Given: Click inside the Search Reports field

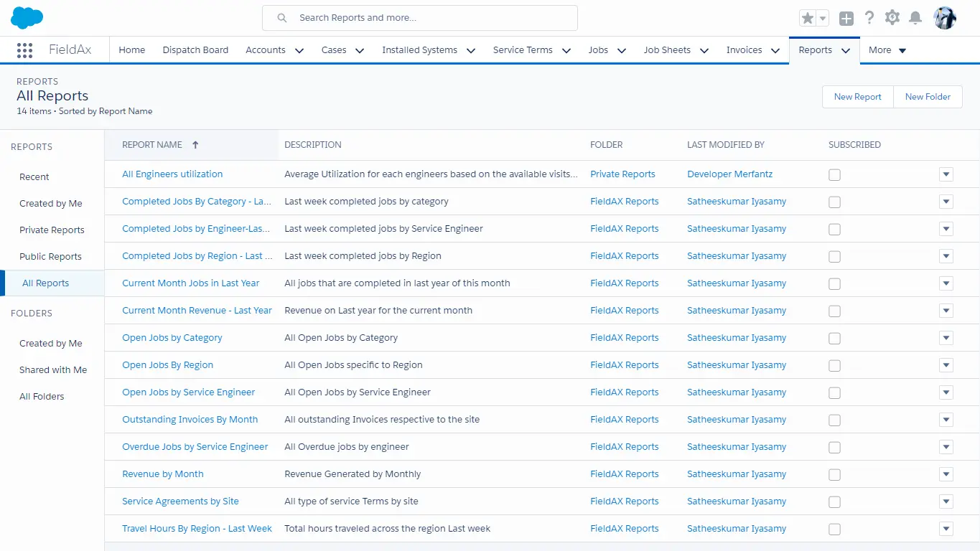Looking at the screenshot, I should pyautogui.click(x=419, y=18).
